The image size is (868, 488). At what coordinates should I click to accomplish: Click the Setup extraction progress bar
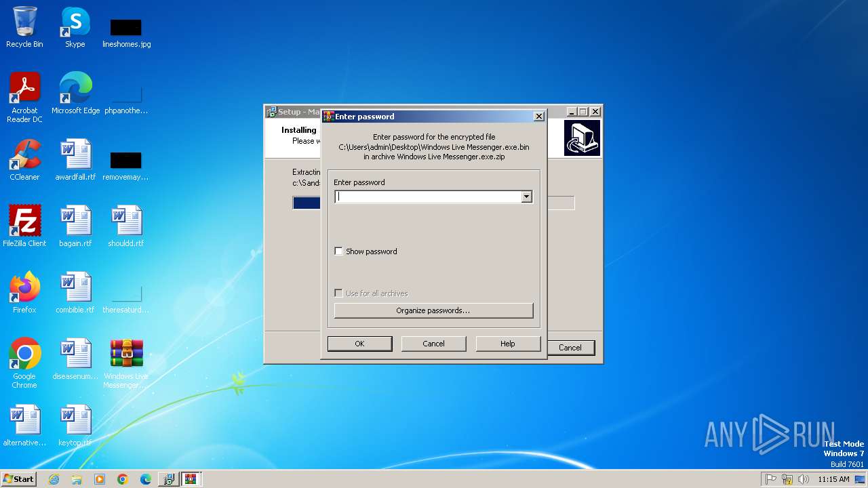(x=433, y=203)
